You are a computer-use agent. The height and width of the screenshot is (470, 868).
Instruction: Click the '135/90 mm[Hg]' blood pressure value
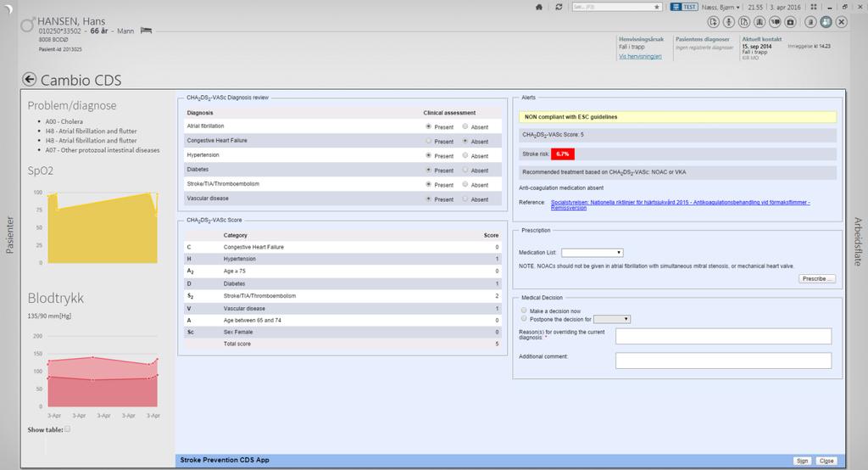49,316
